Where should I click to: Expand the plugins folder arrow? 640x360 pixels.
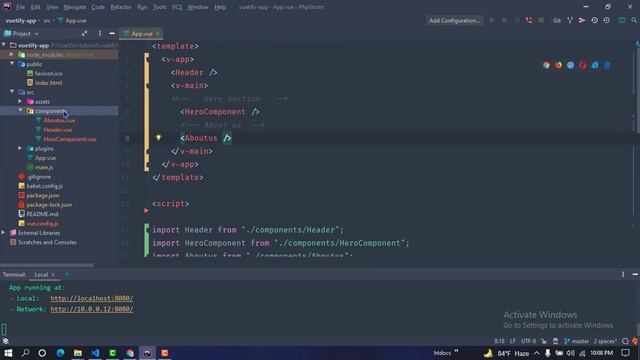click(x=20, y=148)
